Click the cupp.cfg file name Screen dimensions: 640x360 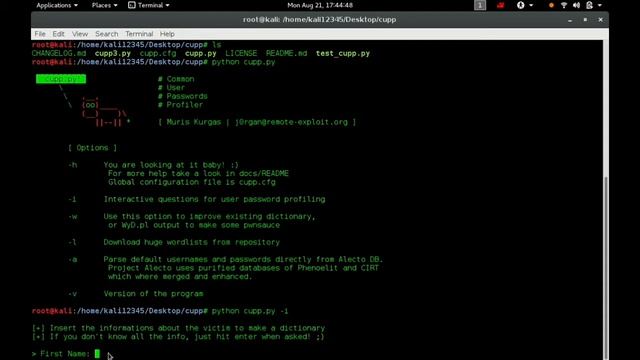pos(158,53)
